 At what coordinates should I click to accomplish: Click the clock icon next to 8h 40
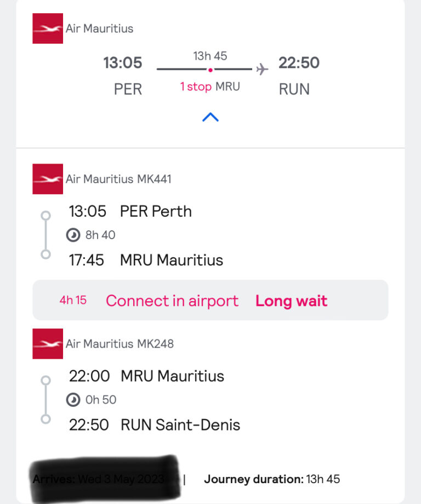point(73,235)
